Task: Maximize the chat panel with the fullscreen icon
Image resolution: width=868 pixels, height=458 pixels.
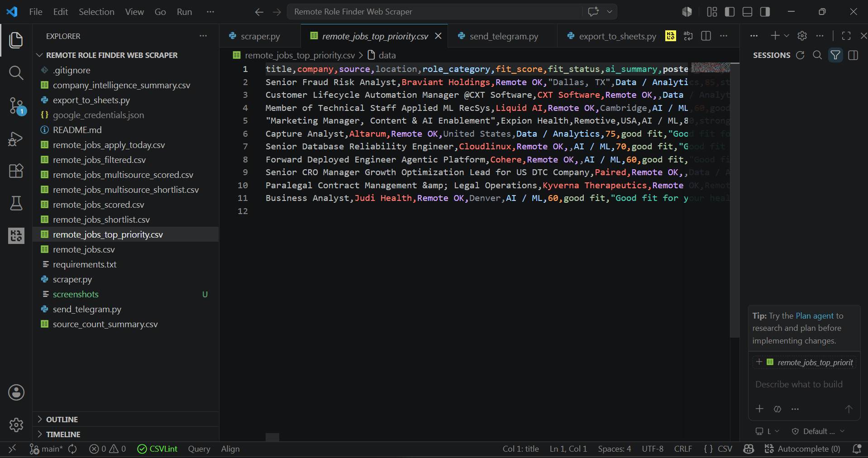Action: point(846,36)
